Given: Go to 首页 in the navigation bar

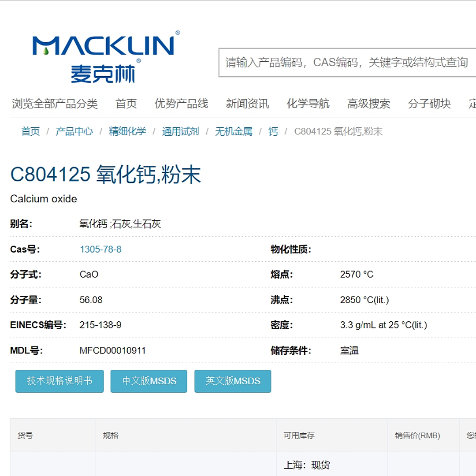Looking at the screenshot, I should (126, 104).
